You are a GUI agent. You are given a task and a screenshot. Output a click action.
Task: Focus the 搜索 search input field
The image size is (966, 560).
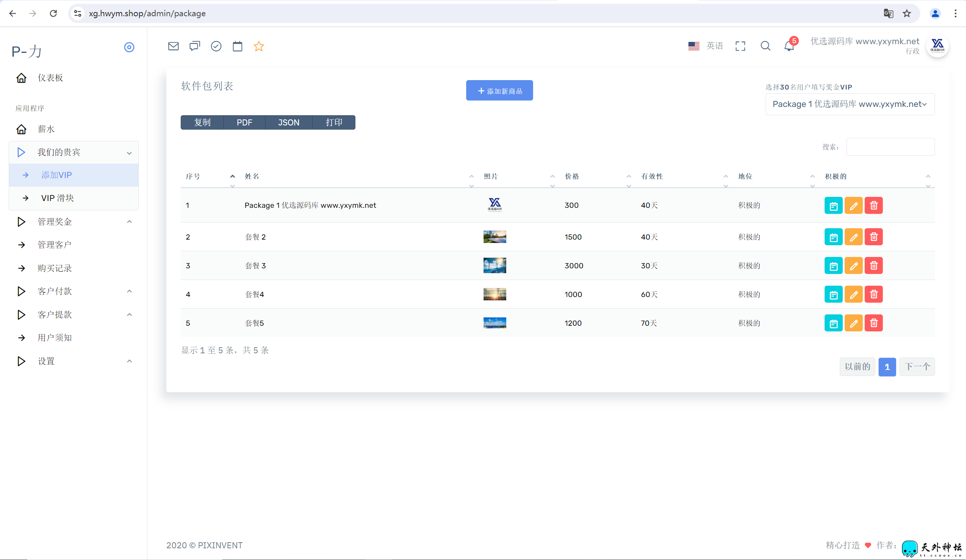890,147
